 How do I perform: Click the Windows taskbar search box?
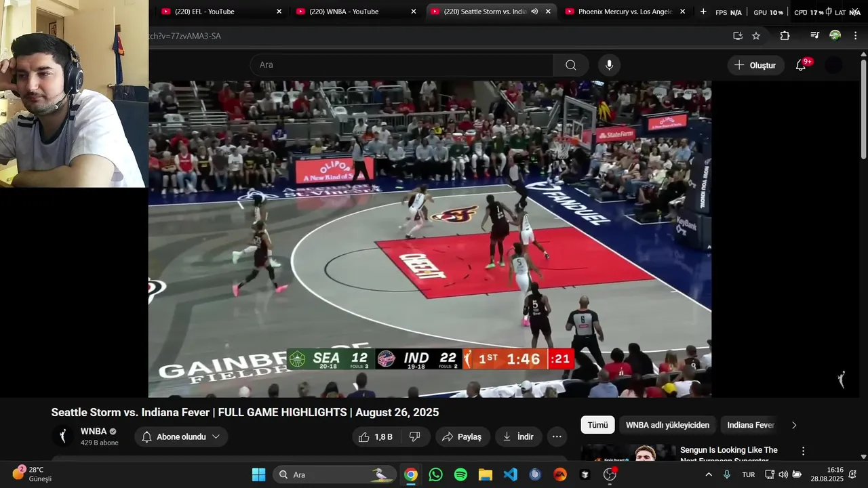click(x=336, y=474)
